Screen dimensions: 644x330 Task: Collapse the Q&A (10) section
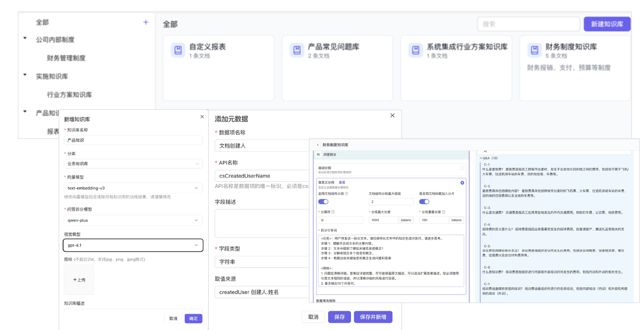click(481, 158)
